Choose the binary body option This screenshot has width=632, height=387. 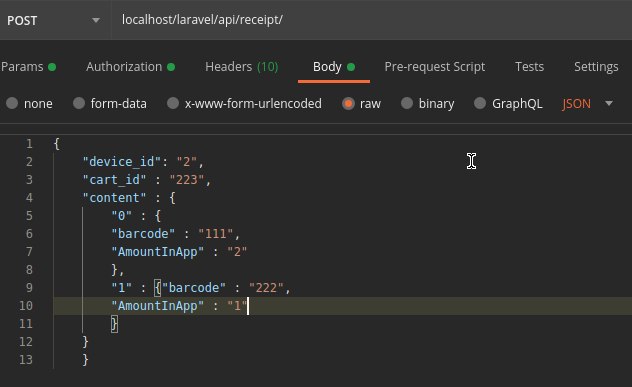coord(407,103)
